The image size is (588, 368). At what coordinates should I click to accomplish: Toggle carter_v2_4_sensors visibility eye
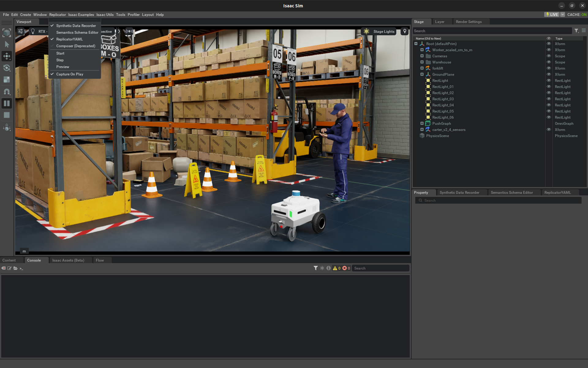549,130
